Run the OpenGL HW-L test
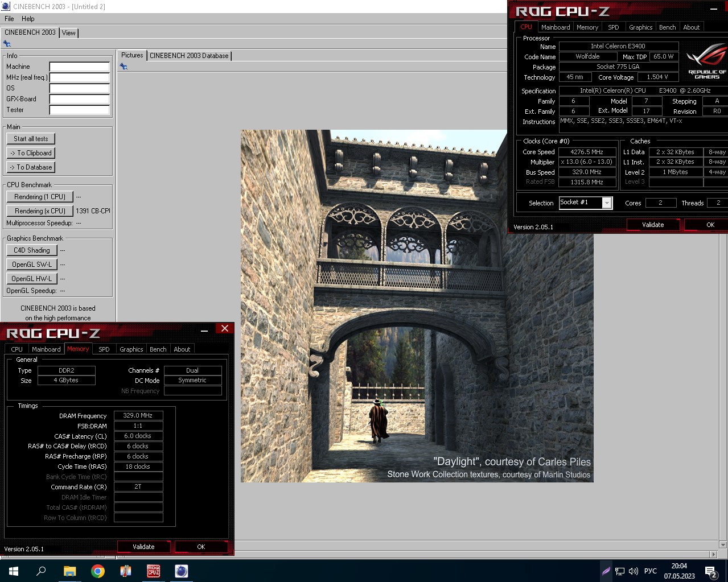 click(32, 279)
